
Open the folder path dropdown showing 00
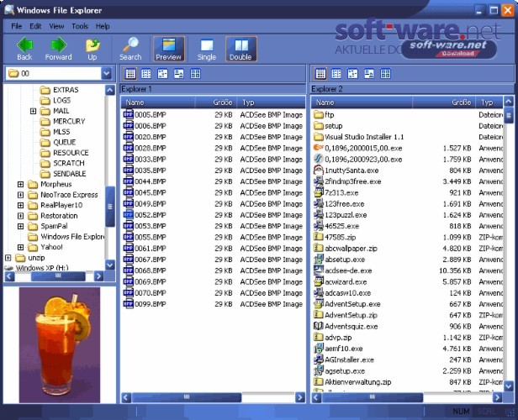tap(106, 73)
